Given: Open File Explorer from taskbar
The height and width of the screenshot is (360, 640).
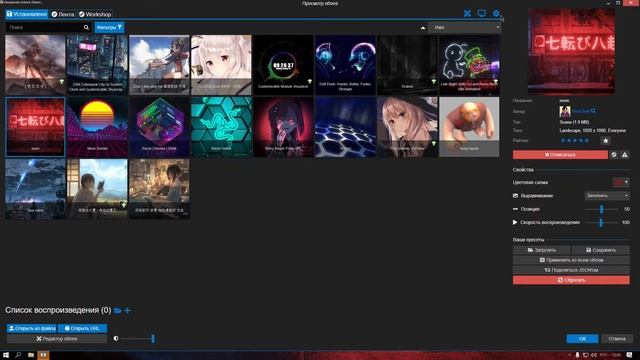Looking at the screenshot, I should tap(31, 355).
